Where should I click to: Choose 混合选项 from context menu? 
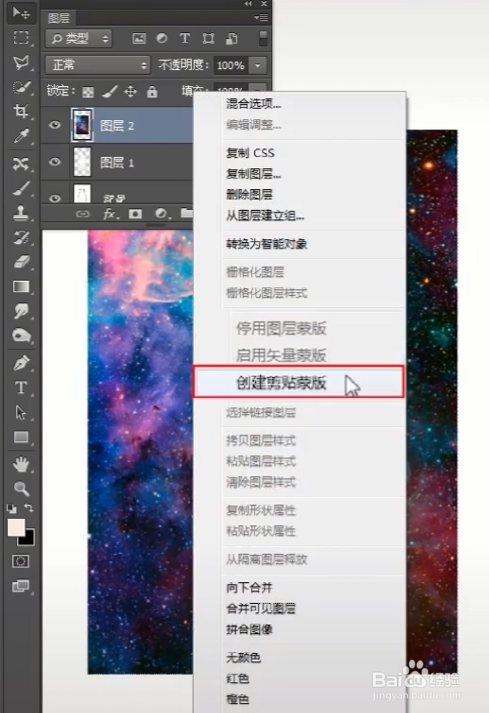click(253, 104)
